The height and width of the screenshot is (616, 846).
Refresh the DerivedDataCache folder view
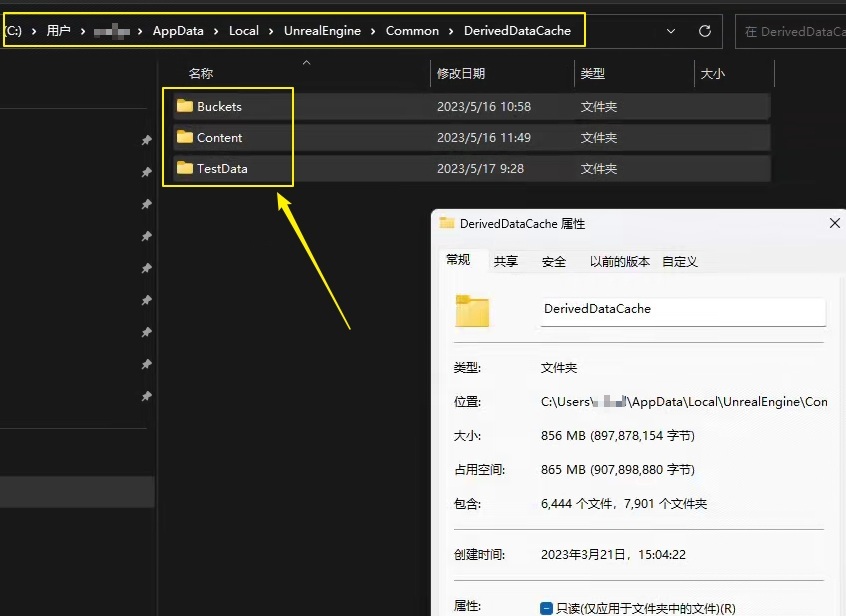705,31
